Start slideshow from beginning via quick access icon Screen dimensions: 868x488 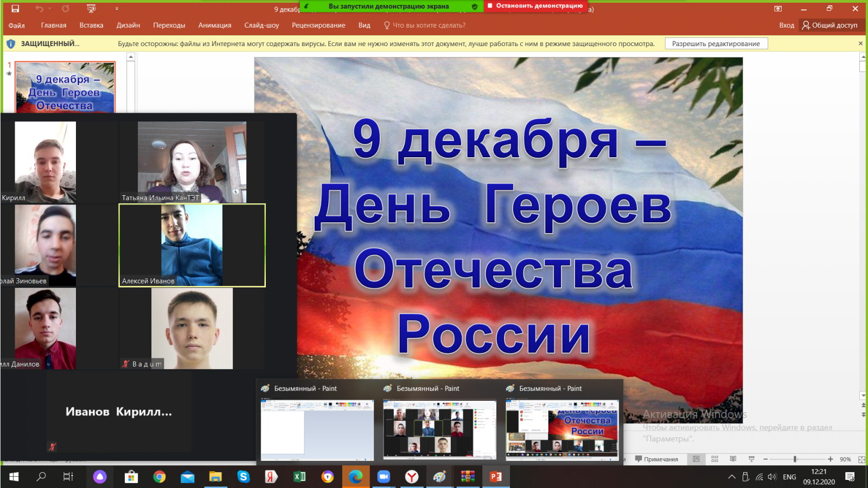91,9
